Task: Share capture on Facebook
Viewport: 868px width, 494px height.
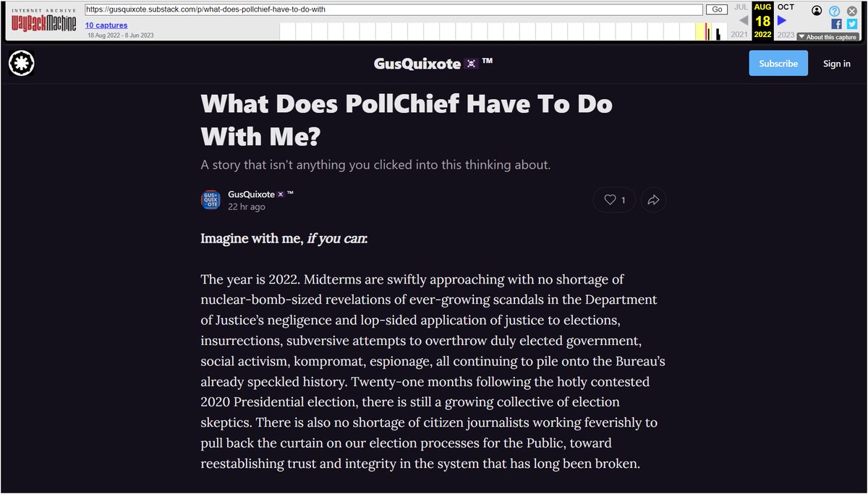Action: (837, 24)
